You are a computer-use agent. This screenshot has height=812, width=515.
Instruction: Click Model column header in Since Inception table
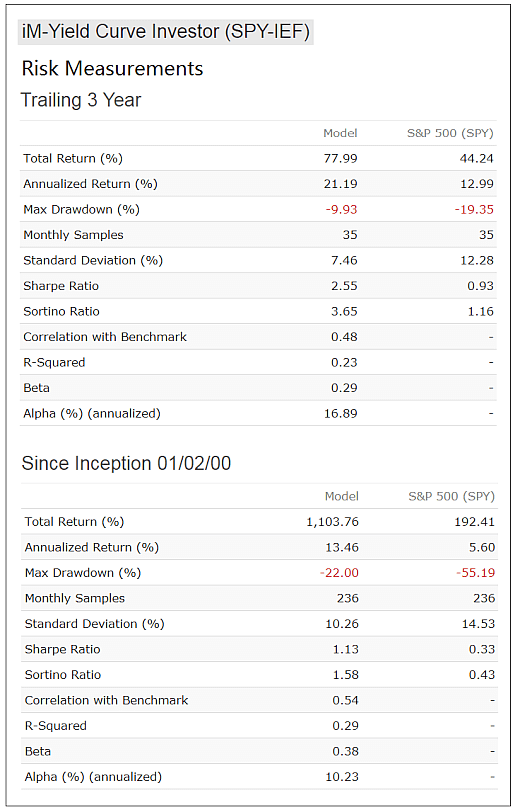tap(341, 496)
